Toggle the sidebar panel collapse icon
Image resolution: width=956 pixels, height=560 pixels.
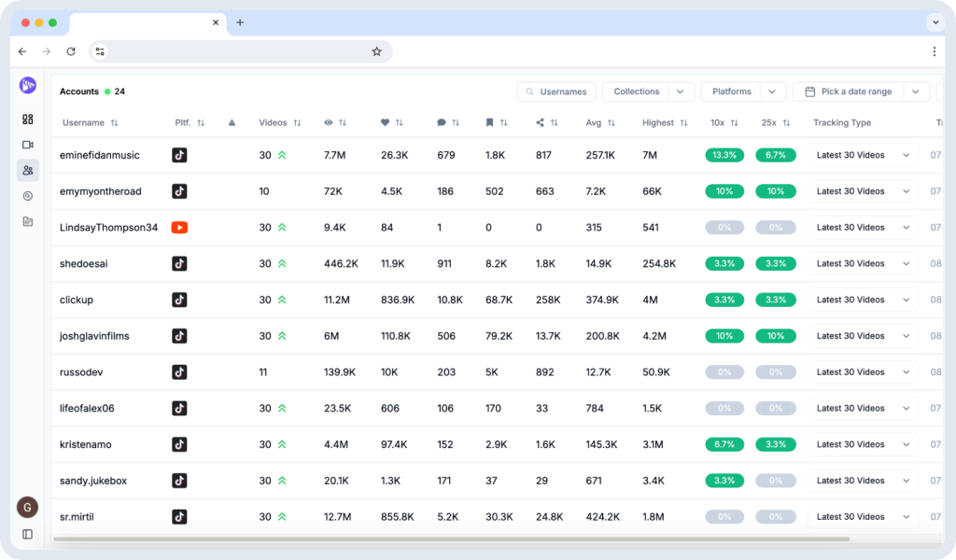28,534
